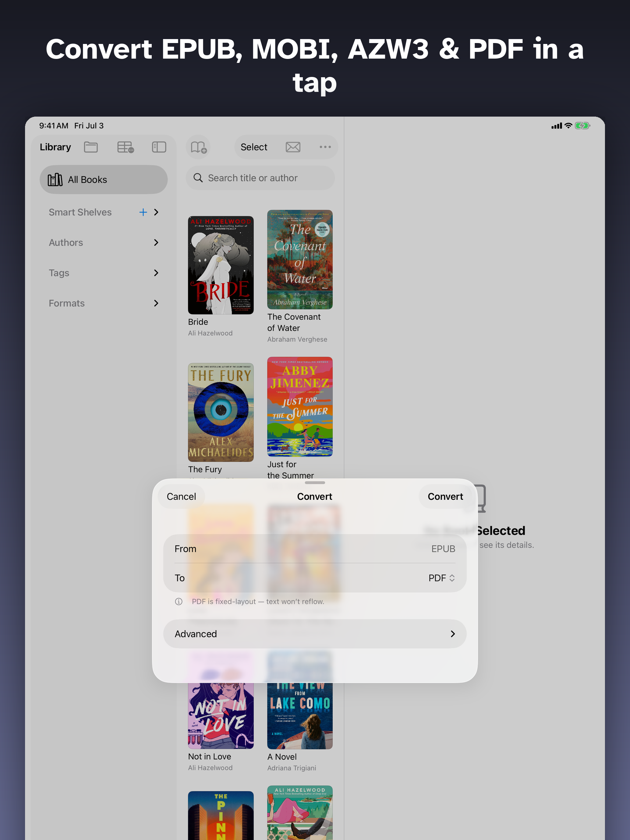Expand the Smart Shelves chevron
This screenshot has height=840, width=630.
tap(156, 212)
